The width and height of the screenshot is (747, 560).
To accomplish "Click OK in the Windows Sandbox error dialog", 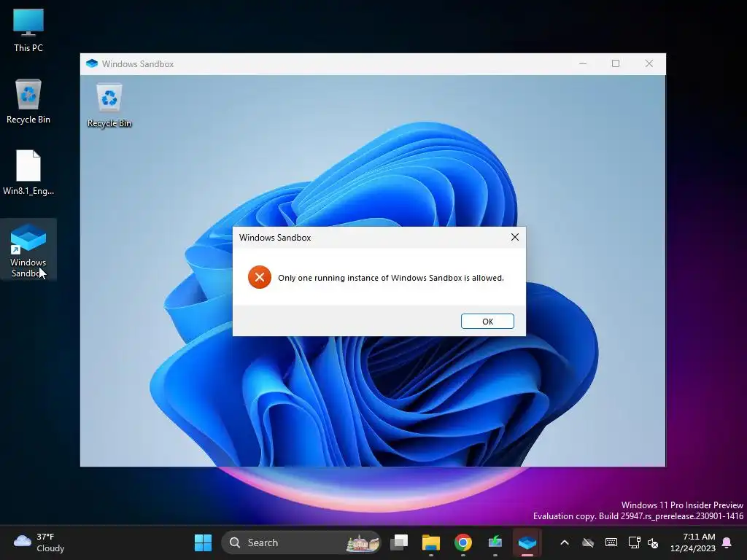I will pos(487,322).
